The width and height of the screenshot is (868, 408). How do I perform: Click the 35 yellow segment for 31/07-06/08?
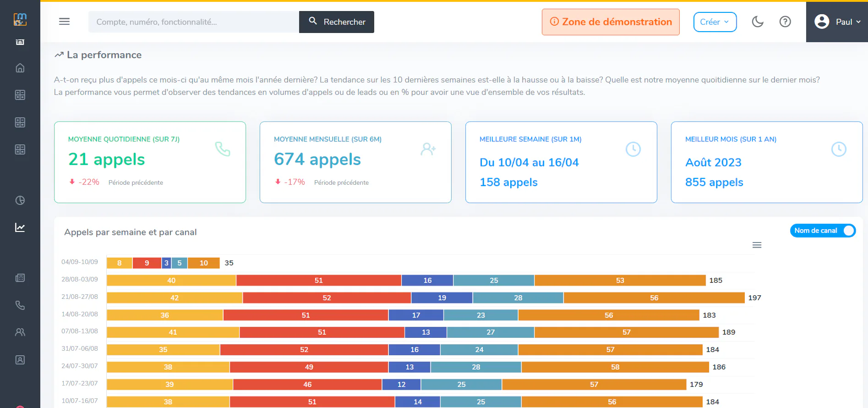[x=163, y=349]
